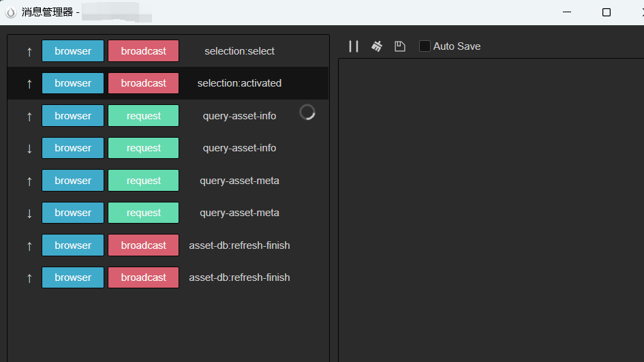
Task: Click the request tag on outgoing query-asset-info
Action: click(x=143, y=116)
